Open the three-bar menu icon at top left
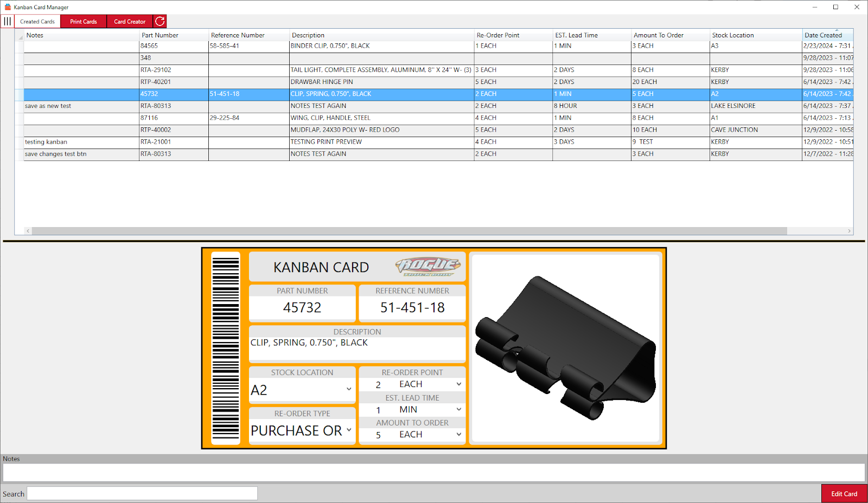 pyautogui.click(x=7, y=22)
